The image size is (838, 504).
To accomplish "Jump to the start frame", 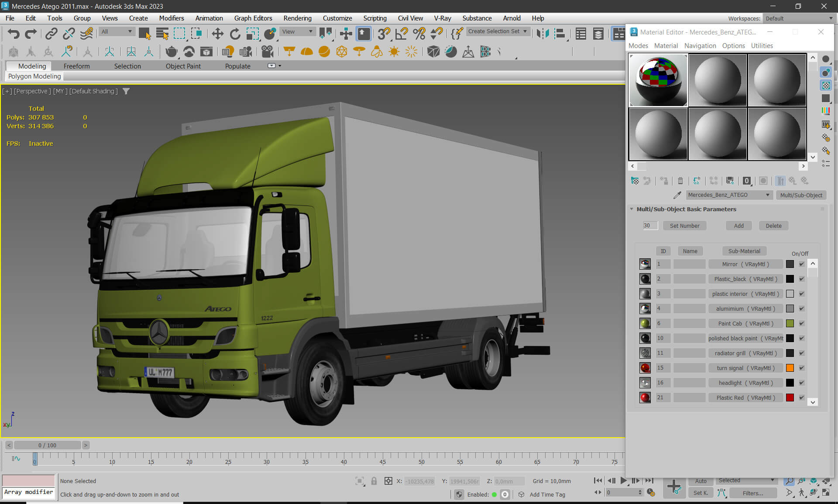I will tap(598, 480).
